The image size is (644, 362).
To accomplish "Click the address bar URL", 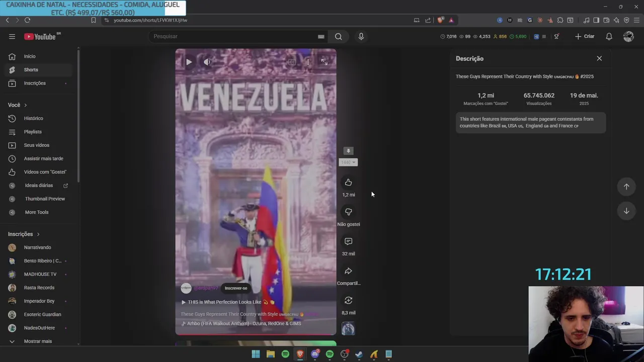I will pyautogui.click(x=150, y=20).
